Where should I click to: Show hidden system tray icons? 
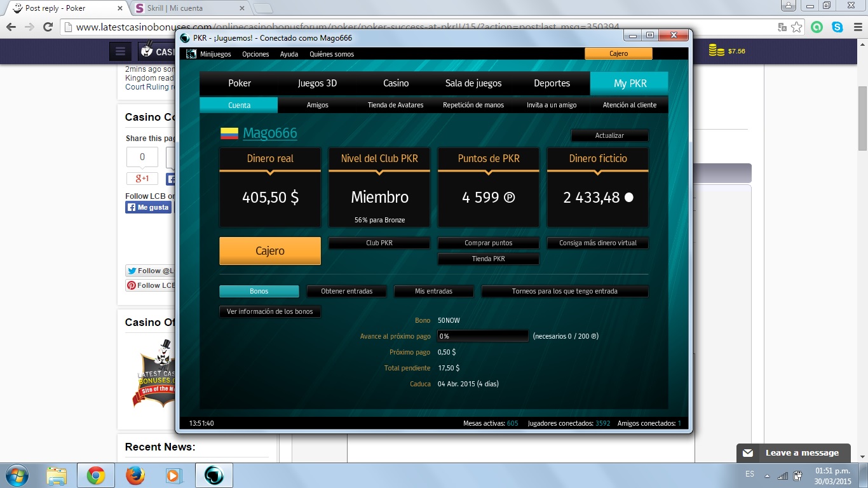[767, 475]
